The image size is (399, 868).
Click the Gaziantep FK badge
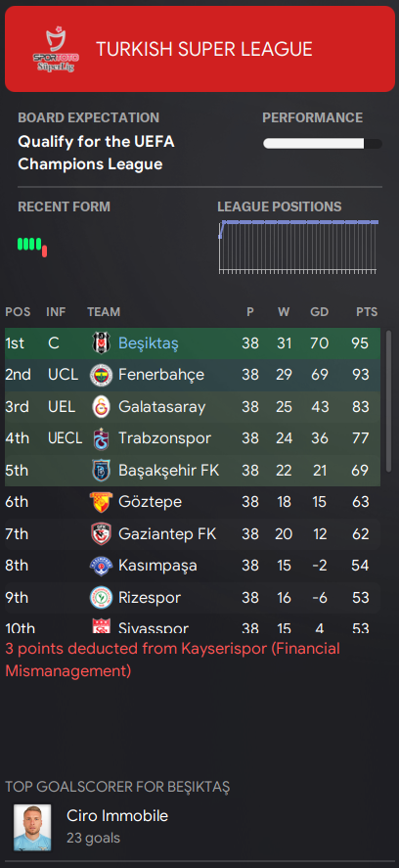pyautogui.click(x=102, y=534)
